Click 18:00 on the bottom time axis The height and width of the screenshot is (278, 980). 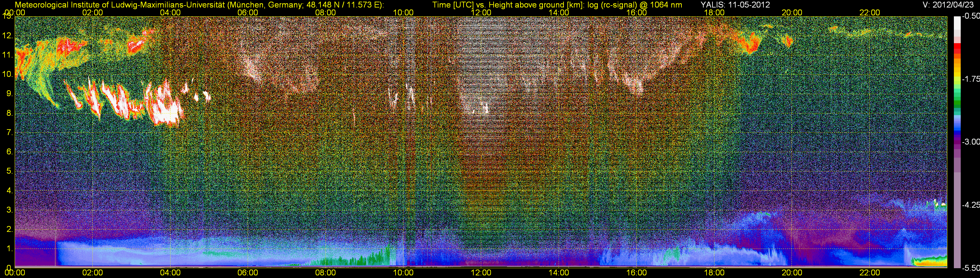tap(714, 273)
